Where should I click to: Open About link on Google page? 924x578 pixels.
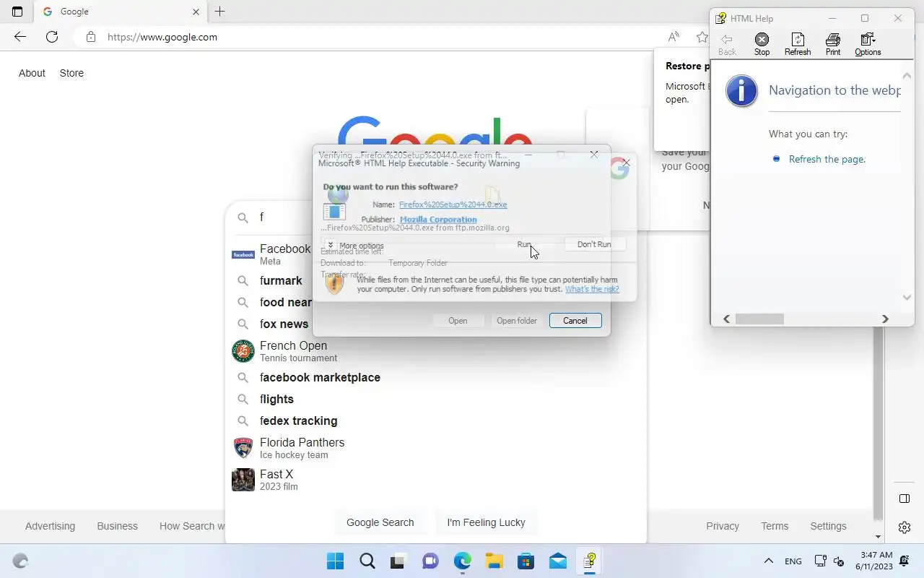(32, 73)
